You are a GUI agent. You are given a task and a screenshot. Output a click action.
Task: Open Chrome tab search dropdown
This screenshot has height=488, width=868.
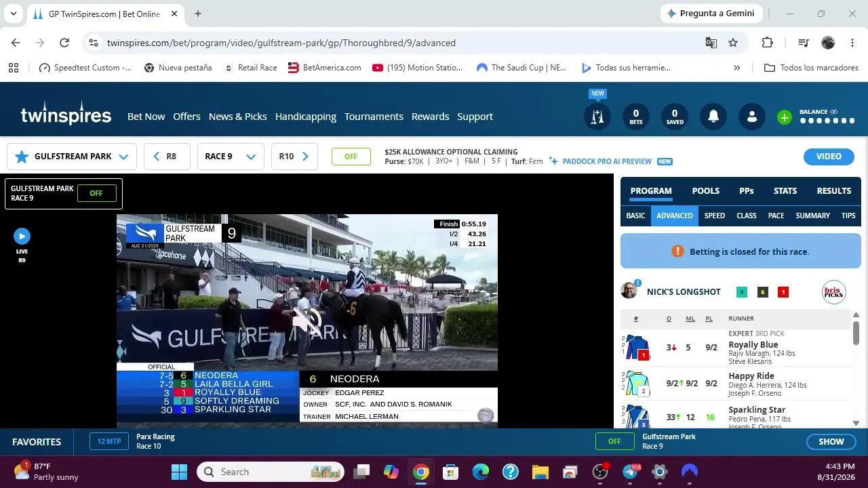[x=13, y=14]
